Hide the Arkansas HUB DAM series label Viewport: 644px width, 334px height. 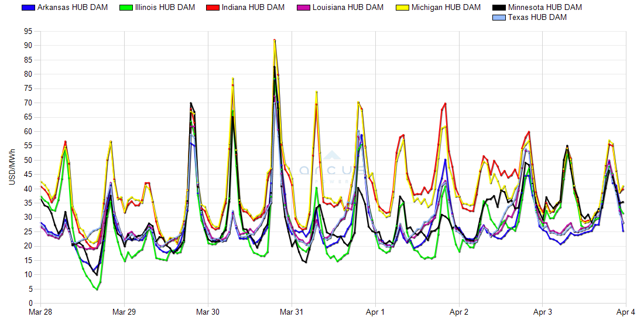click(72, 8)
